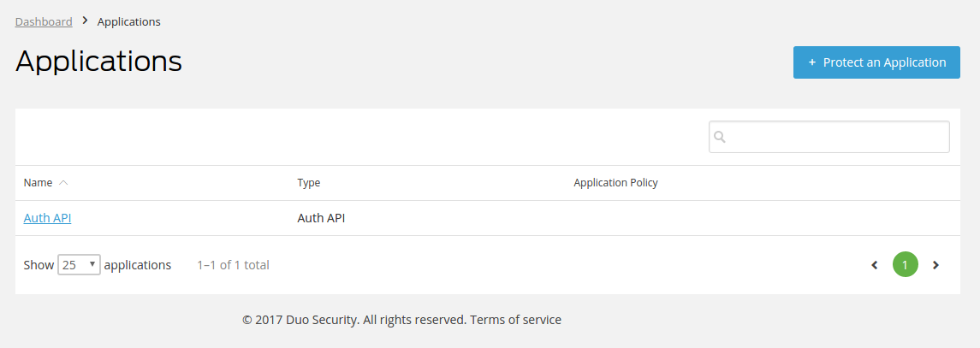Click the Auth API type cell

(321, 218)
